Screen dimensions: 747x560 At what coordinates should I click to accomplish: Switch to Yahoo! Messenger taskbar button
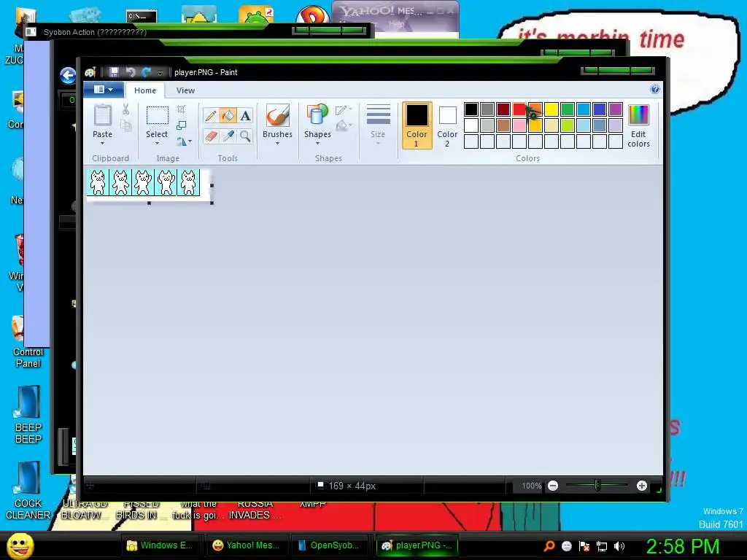[247, 545]
